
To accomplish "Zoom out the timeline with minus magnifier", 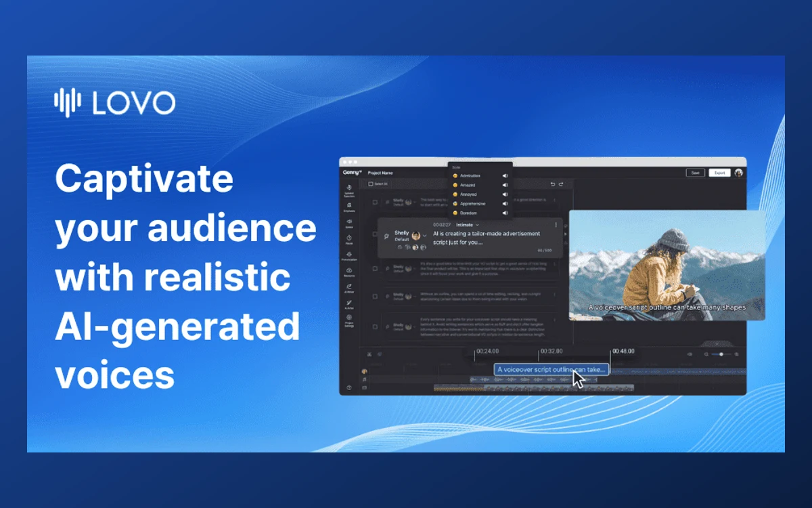I will click(706, 354).
